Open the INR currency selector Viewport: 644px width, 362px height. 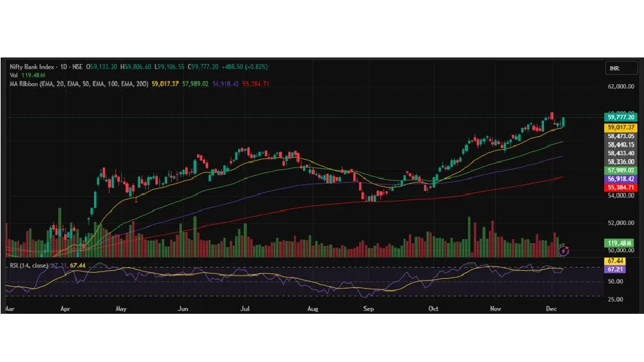[622, 68]
